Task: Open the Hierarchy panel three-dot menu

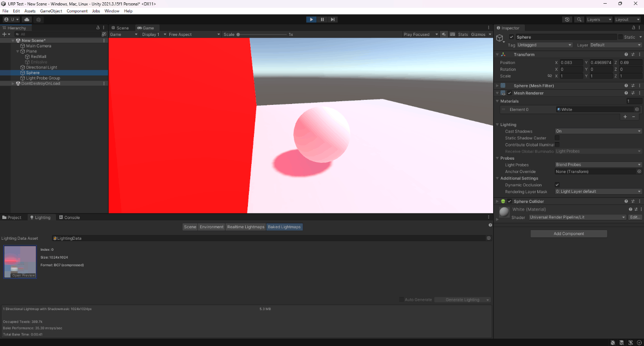Action: point(104,28)
